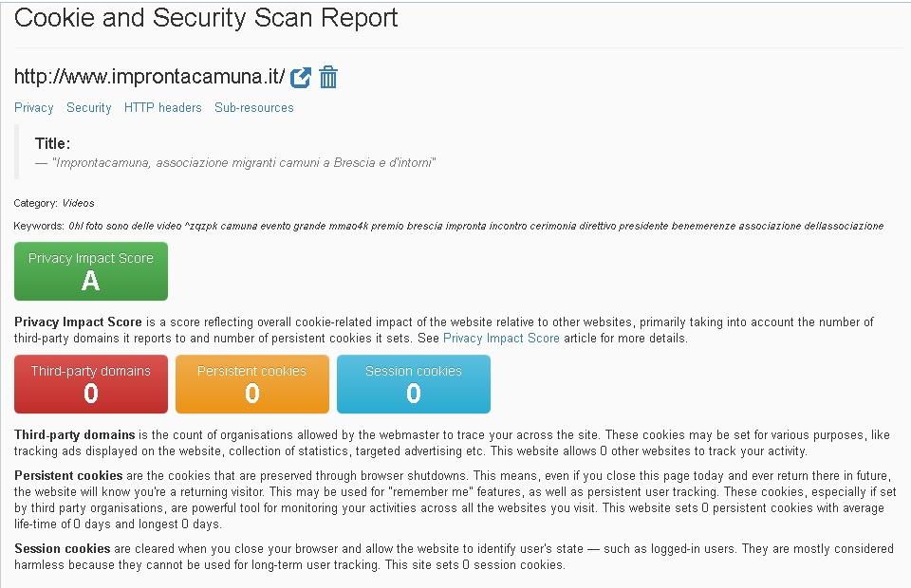Go to the Sub-resources section

click(254, 107)
